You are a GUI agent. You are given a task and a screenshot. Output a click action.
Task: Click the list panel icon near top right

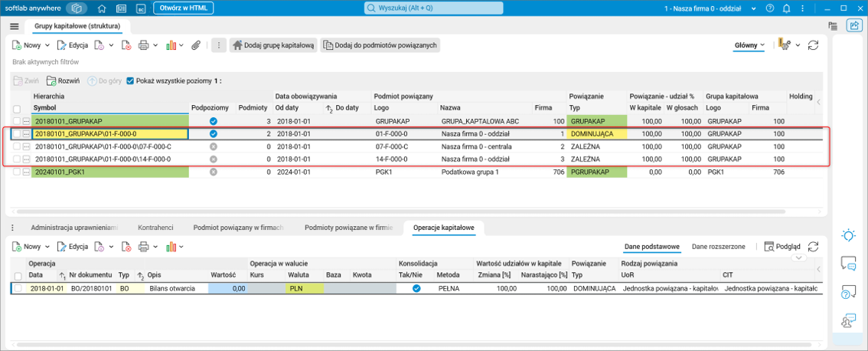point(832,25)
